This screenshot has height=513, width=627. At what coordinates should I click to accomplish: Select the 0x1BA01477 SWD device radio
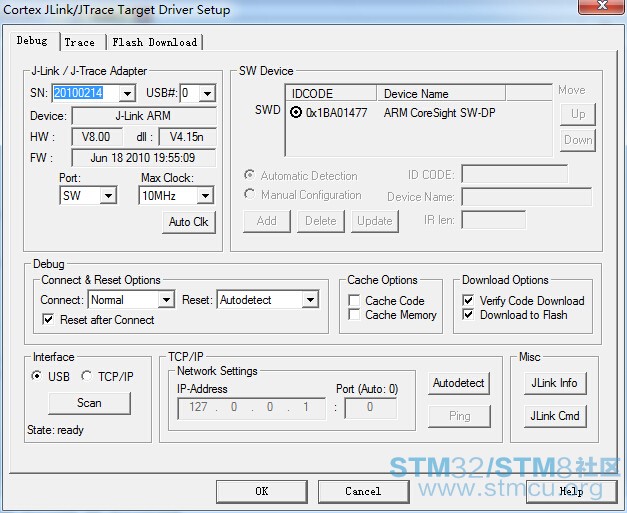coord(296,112)
